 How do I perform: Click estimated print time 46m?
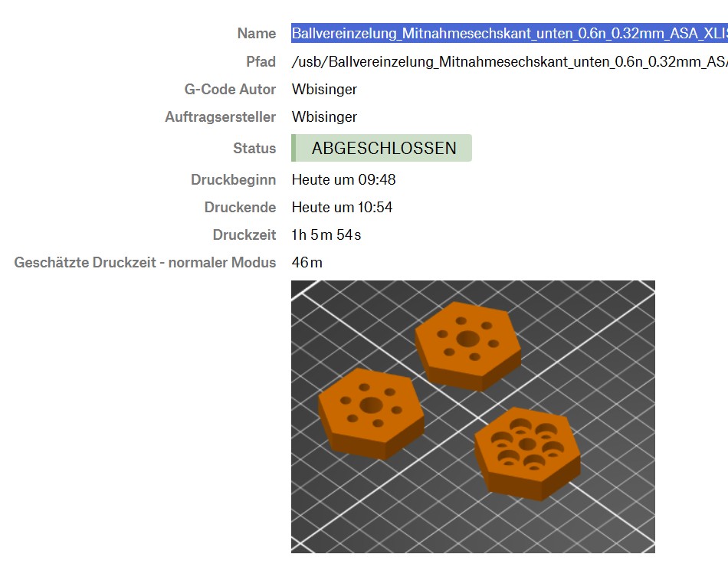click(x=307, y=262)
